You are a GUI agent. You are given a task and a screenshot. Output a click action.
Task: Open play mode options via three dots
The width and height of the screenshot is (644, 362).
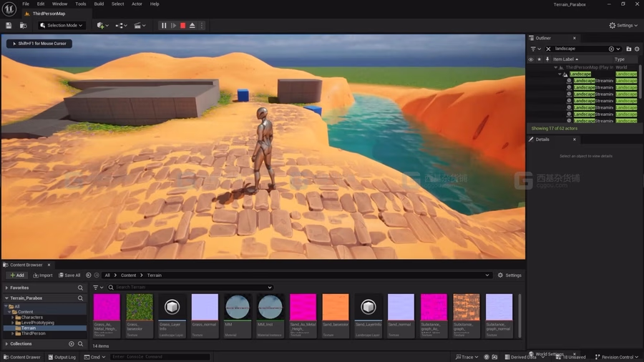click(x=202, y=26)
